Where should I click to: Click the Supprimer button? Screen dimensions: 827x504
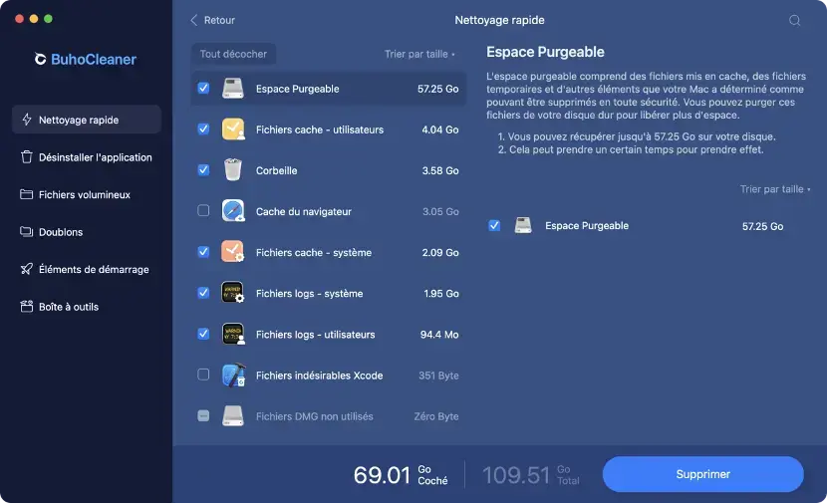pos(703,474)
